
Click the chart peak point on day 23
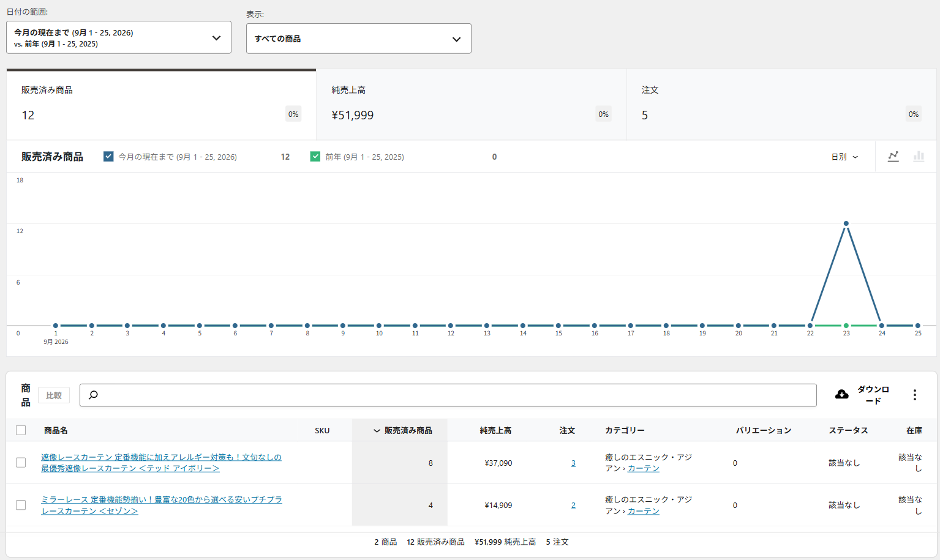click(x=846, y=223)
